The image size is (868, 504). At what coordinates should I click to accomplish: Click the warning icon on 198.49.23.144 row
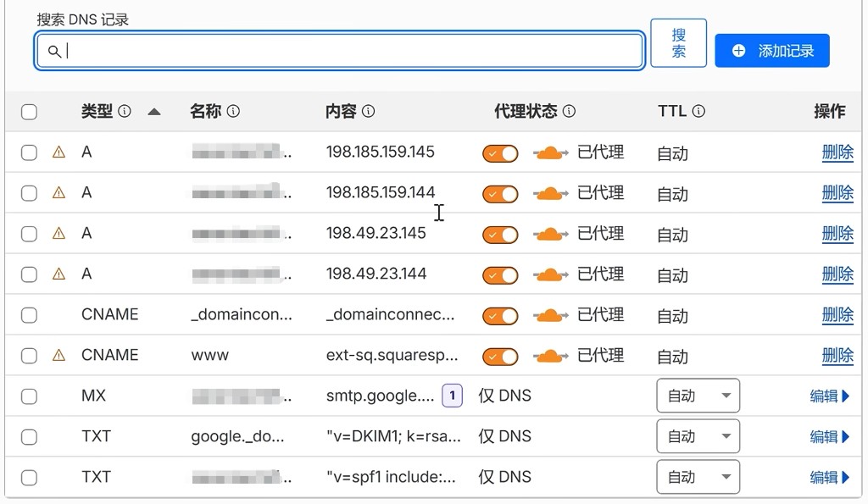coord(58,274)
